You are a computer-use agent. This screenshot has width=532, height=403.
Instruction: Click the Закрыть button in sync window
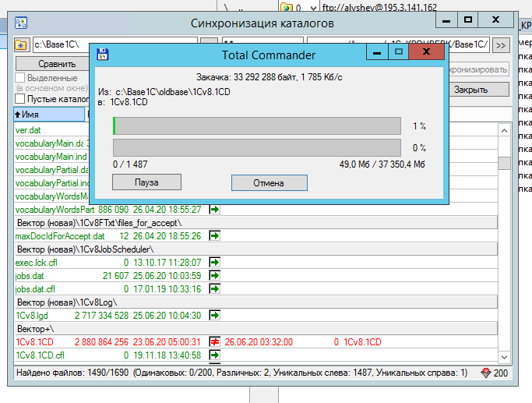pos(479,90)
